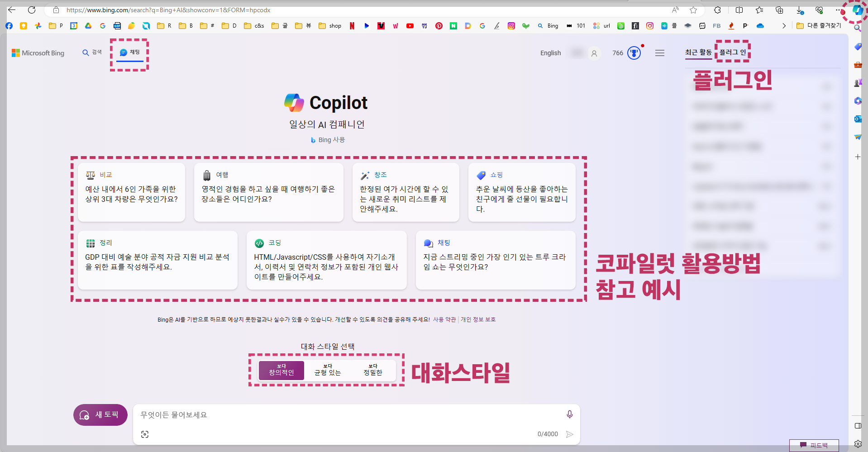Open the shopping tag icon in Edge sidebar
This screenshot has height=452, width=868.
(858, 47)
